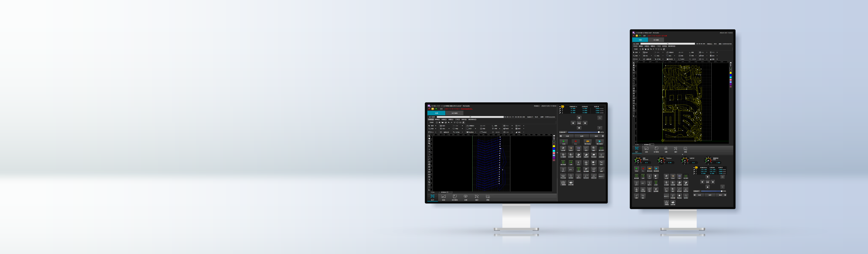Expand Select tool dropdown arrow on portrait monitor
The image size is (868, 254).
639,53
